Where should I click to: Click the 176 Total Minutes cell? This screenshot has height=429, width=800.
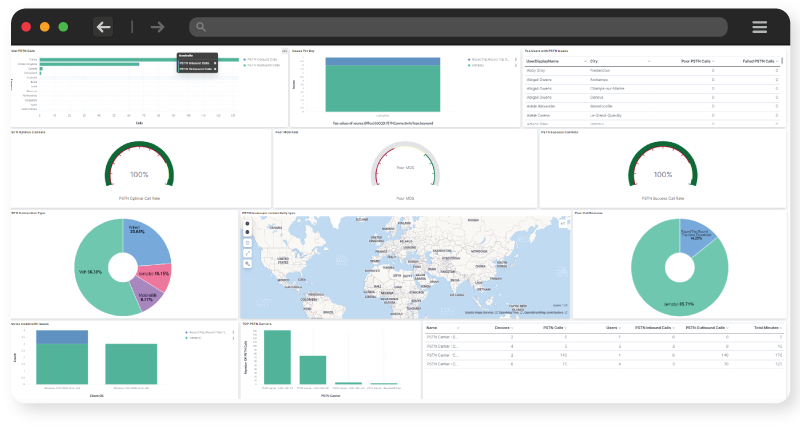coord(779,355)
